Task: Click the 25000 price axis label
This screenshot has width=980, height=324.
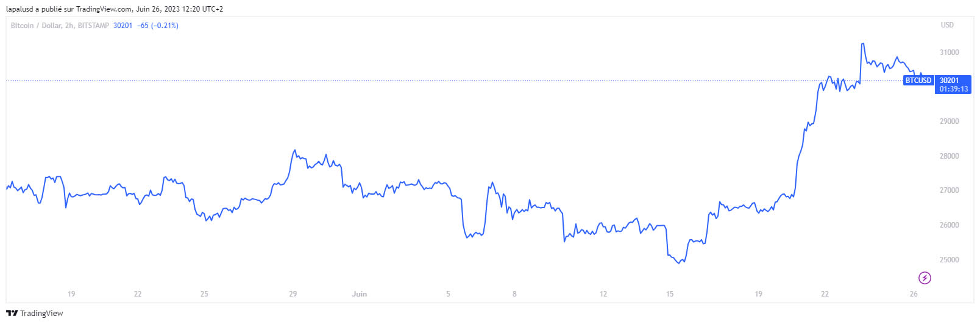Action: [949, 260]
